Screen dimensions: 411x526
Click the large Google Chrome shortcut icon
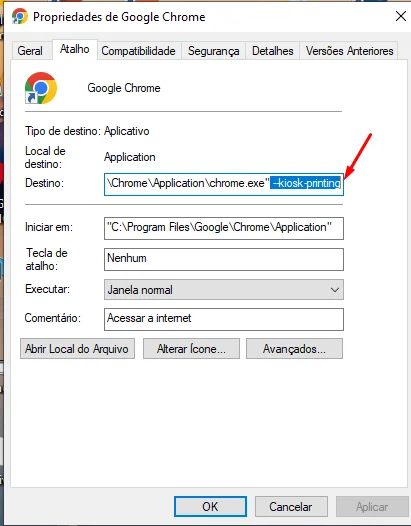41,88
